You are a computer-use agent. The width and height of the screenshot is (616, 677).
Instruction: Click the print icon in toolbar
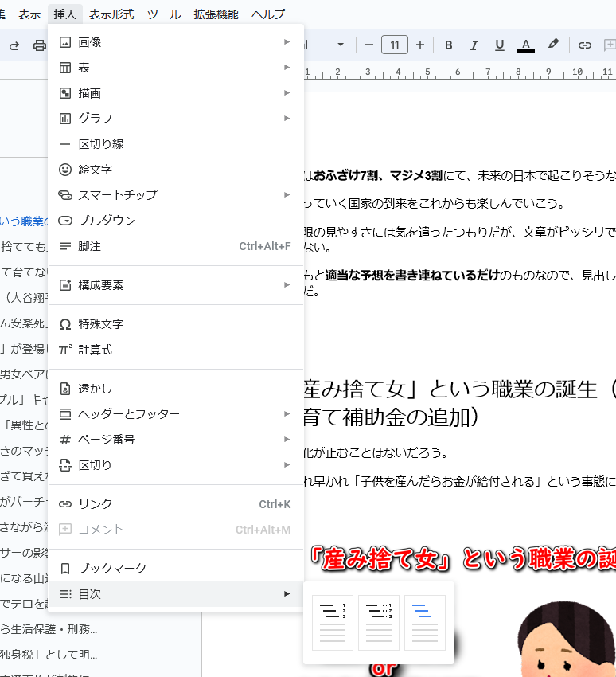pyautogui.click(x=39, y=45)
